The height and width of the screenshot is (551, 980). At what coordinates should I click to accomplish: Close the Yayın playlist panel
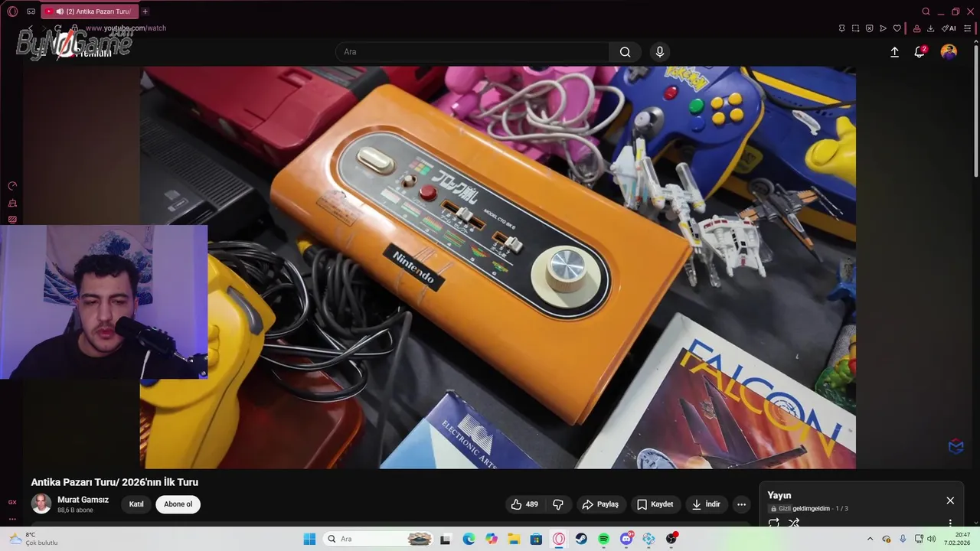tap(950, 500)
